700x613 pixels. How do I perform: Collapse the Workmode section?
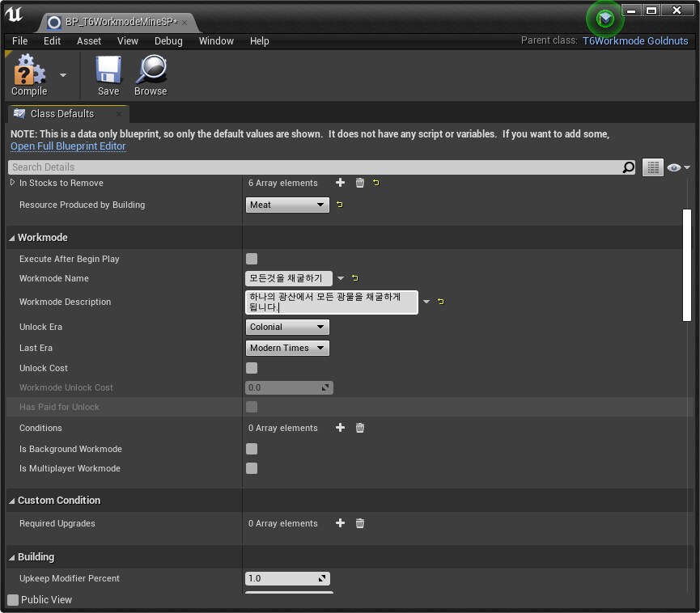[12, 238]
